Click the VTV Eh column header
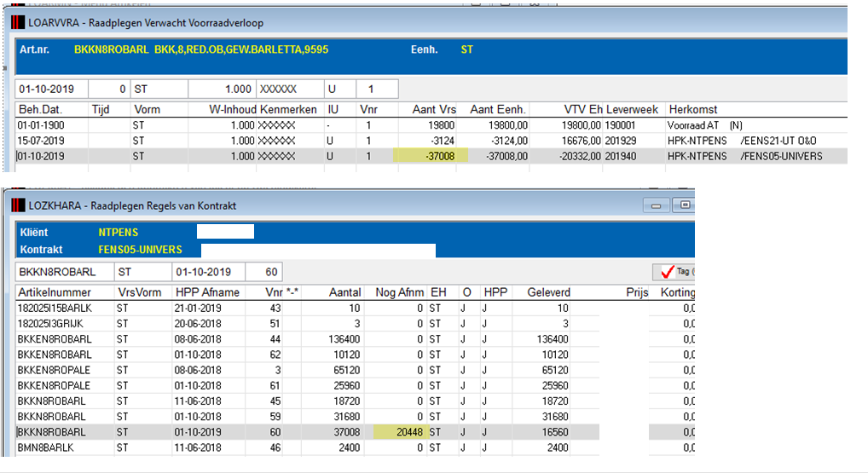Viewport: 868px width, 473px height. point(582,110)
